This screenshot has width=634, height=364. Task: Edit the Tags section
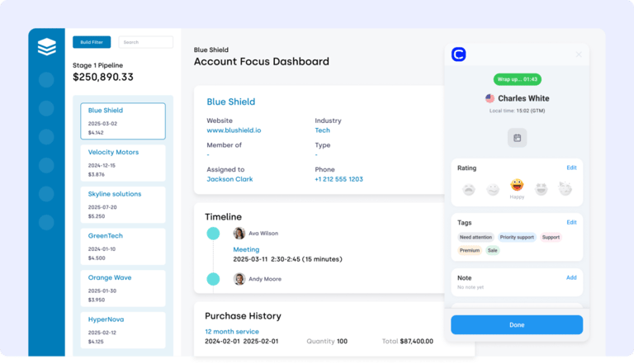[571, 223]
